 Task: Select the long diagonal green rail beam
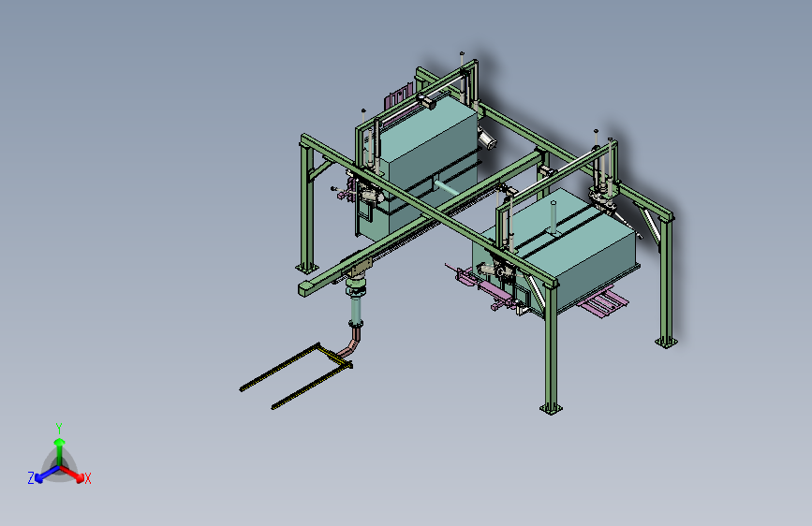pos(422,223)
